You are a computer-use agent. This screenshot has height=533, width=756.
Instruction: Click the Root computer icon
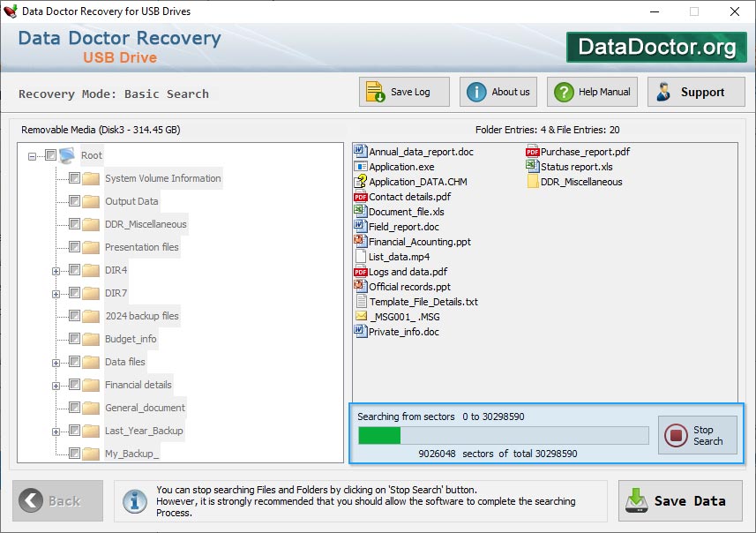pos(66,155)
